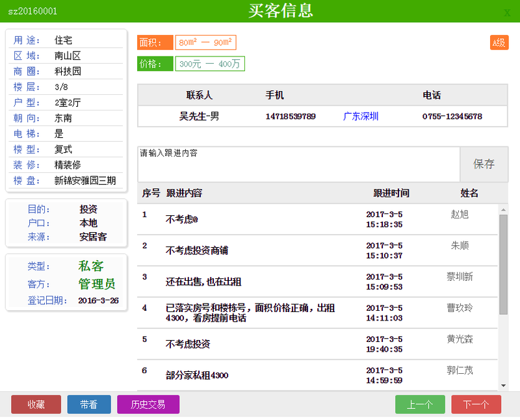Click timestamp 2017-3-5 15:18:35

tap(384, 219)
